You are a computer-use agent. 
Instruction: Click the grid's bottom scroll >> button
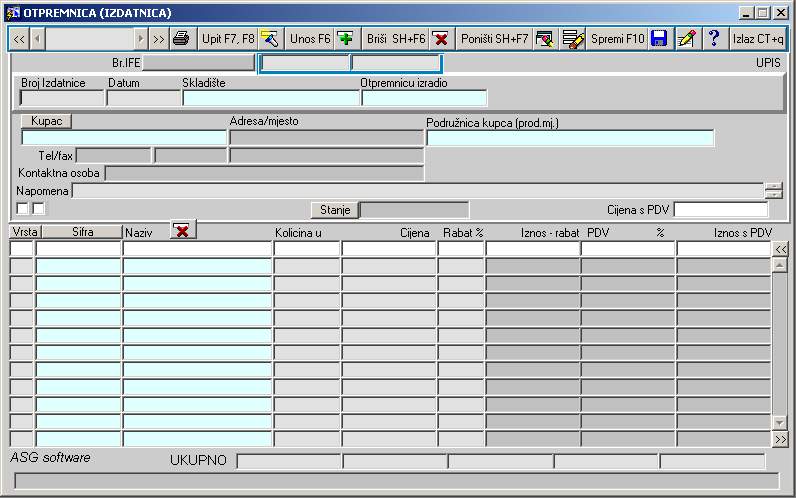(x=780, y=439)
